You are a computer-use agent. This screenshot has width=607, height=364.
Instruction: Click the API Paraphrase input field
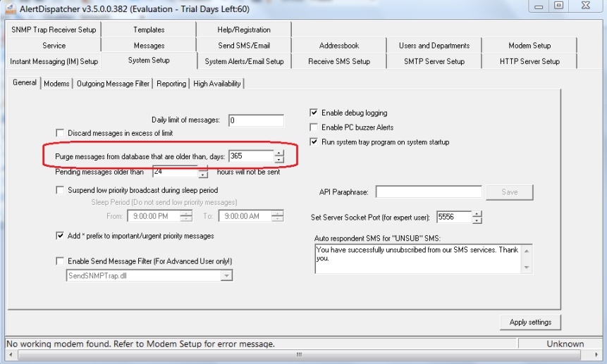click(429, 192)
